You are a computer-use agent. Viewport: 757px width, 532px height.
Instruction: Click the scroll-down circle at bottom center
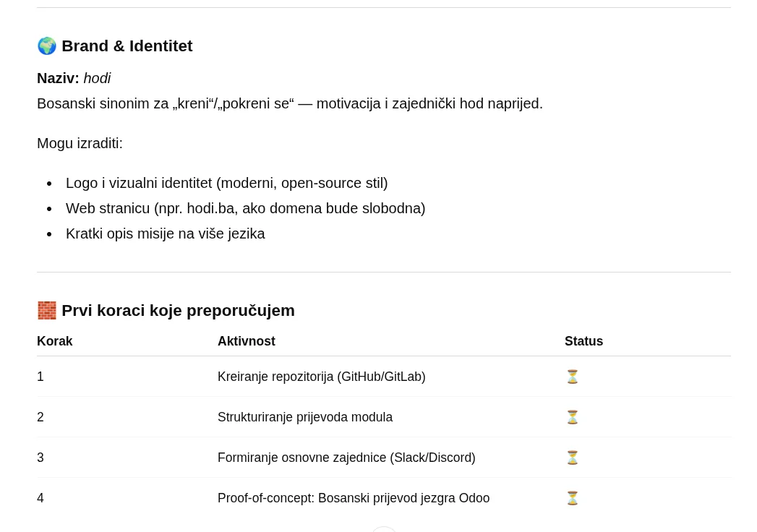pyautogui.click(x=384, y=530)
